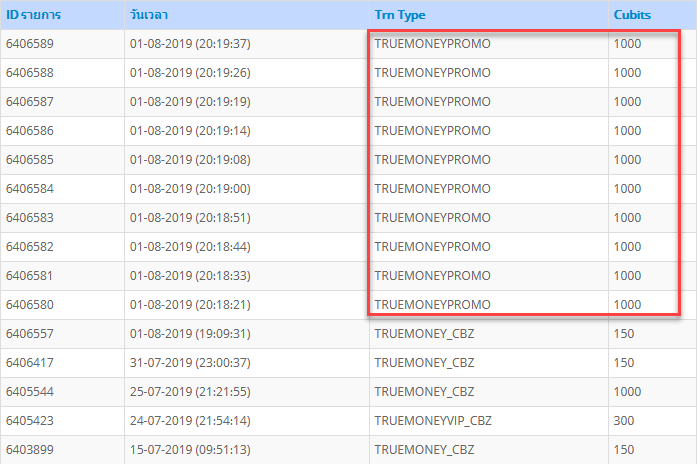Click date 31-07-2019 (23:00:37)
The image size is (697, 464).
pyautogui.click(x=190, y=363)
